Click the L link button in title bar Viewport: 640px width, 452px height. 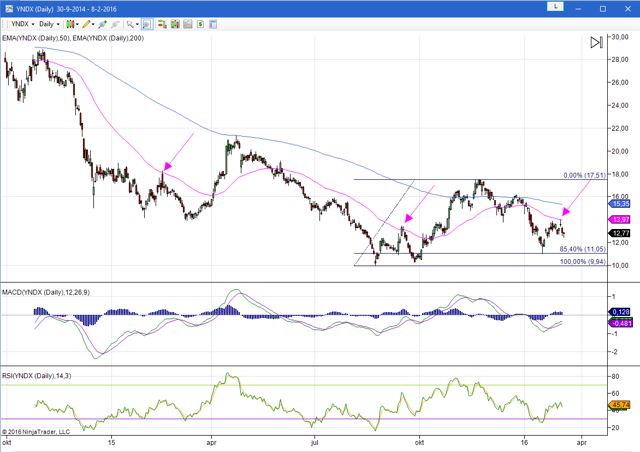click(555, 7)
